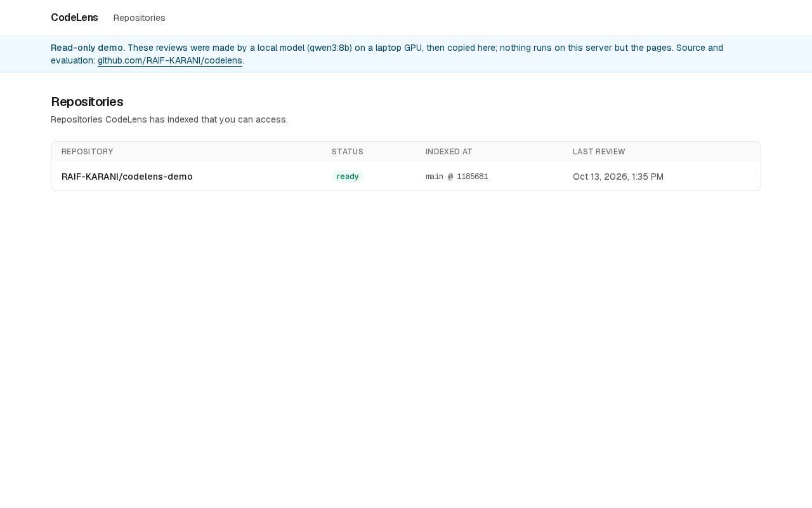Screen dimensions: 812x508
Task: Open the github.com/RAIF-KARANI/codelens link
Action: coord(169,60)
